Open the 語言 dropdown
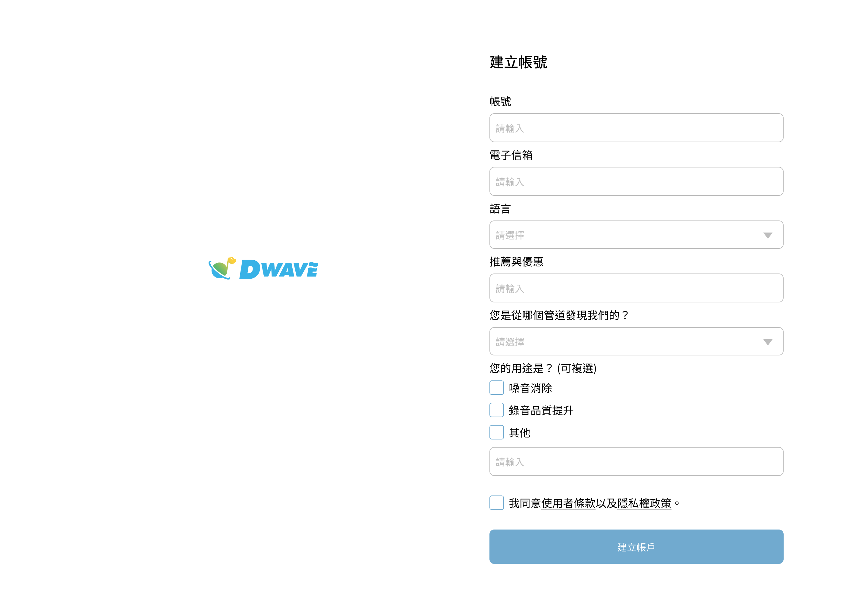Viewport: 868px width, 597px height. click(636, 235)
